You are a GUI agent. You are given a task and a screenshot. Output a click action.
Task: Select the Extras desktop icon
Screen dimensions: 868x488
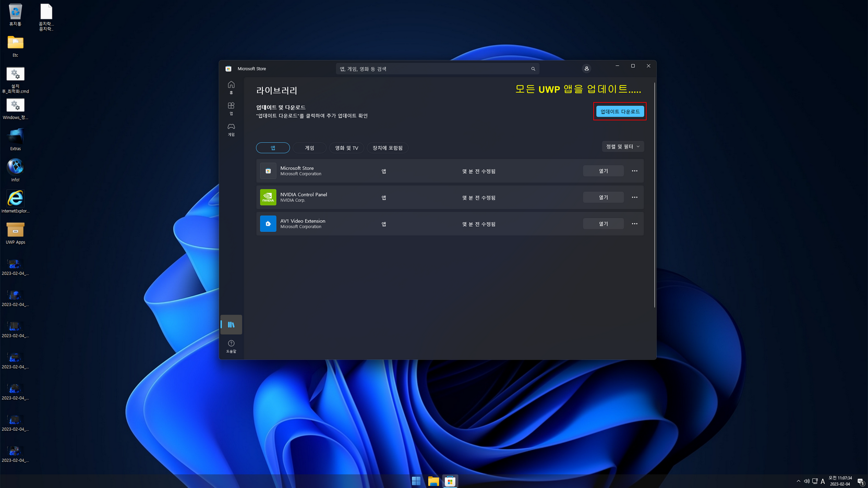point(15,140)
